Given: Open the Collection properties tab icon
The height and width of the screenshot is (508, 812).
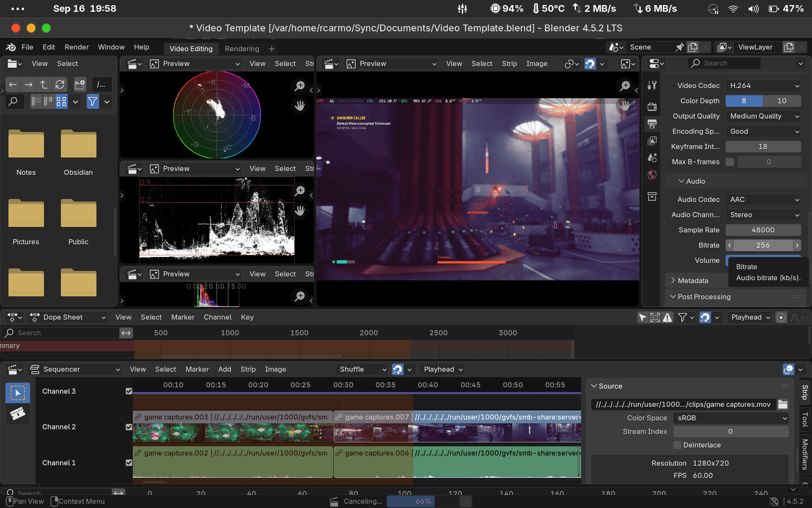Looking at the screenshot, I should [652, 196].
